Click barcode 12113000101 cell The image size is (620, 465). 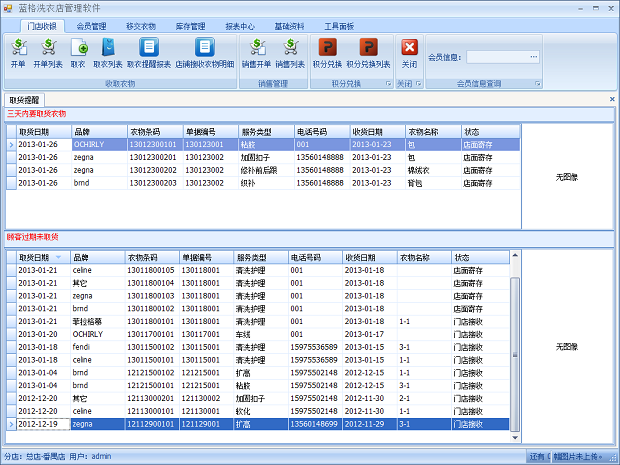coord(152,411)
